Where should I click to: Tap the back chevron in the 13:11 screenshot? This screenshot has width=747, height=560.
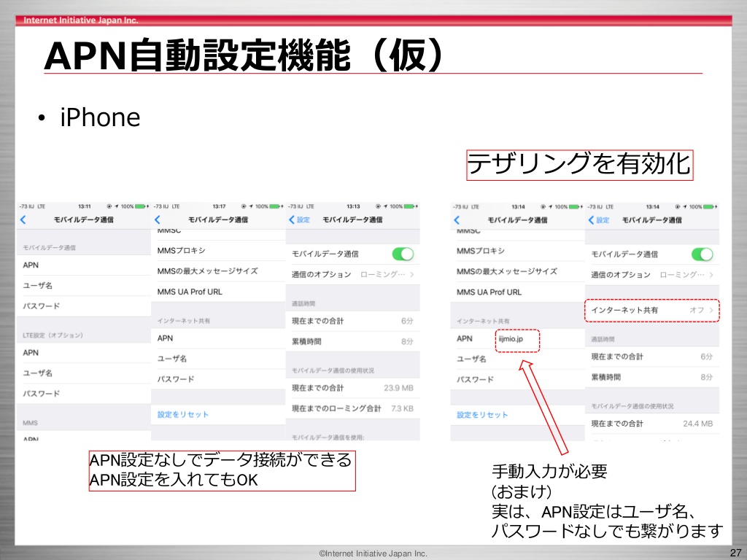pyautogui.click(x=23, y=219)
